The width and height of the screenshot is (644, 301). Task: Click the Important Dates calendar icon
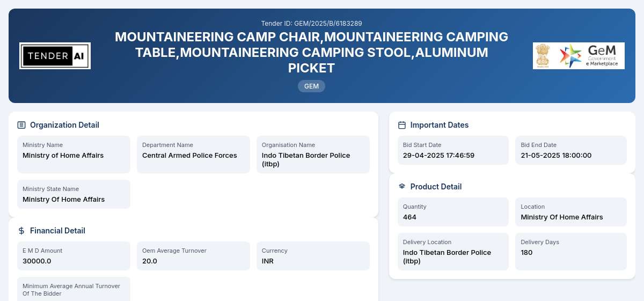tap(402, 125)
